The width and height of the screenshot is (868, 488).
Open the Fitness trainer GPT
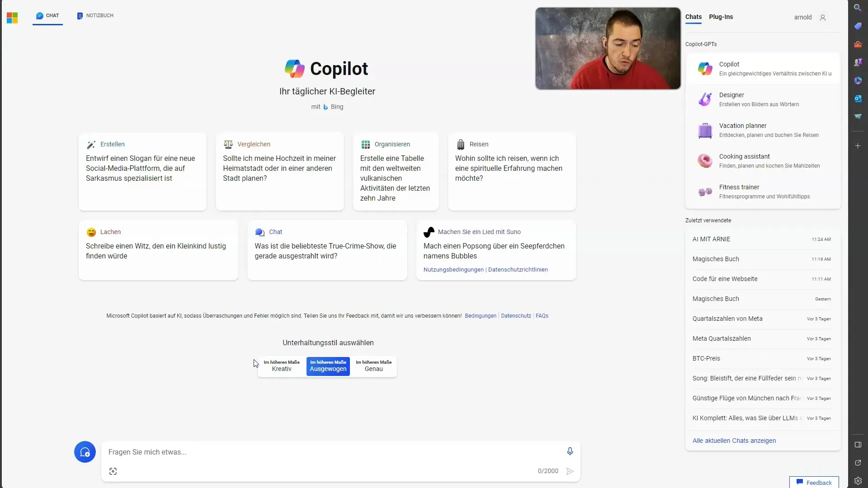point(763,191)
